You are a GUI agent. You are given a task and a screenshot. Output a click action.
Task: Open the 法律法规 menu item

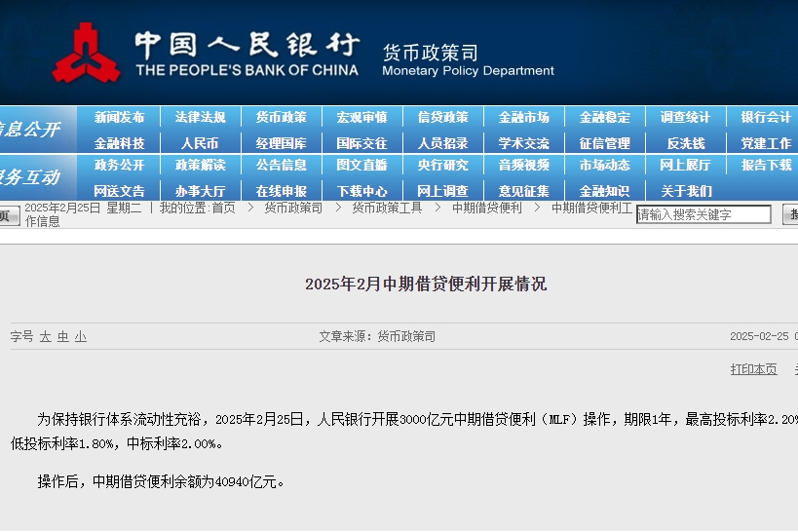pos(200,118)
